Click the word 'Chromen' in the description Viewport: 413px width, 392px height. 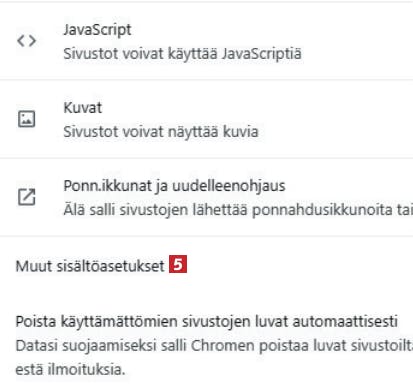(222, 346)
